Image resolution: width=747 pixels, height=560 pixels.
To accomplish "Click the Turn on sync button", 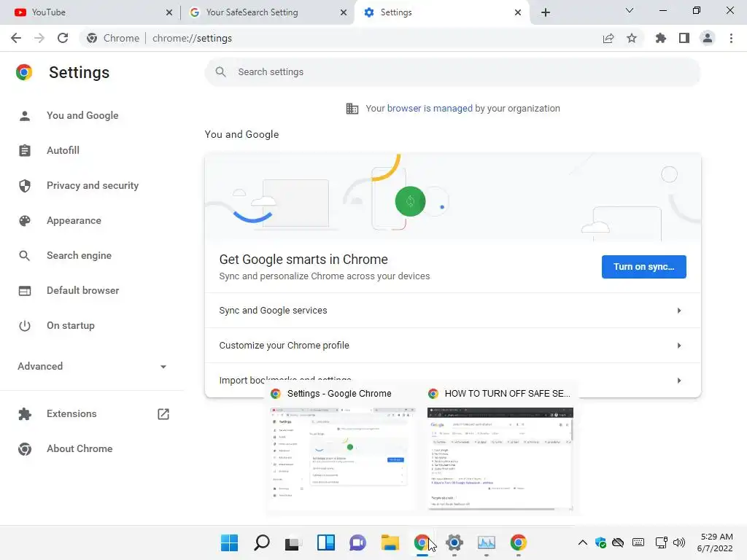I will 643,267.
